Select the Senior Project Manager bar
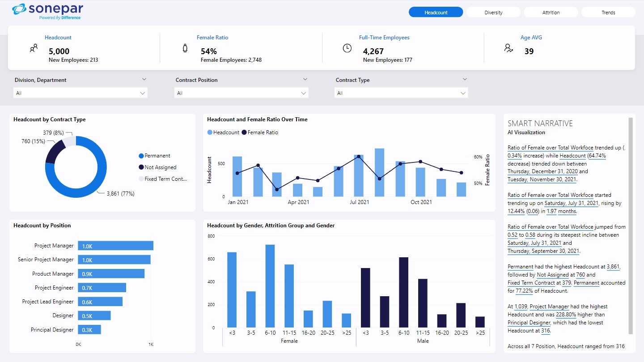644x362 pixels. tap(114, 260)
